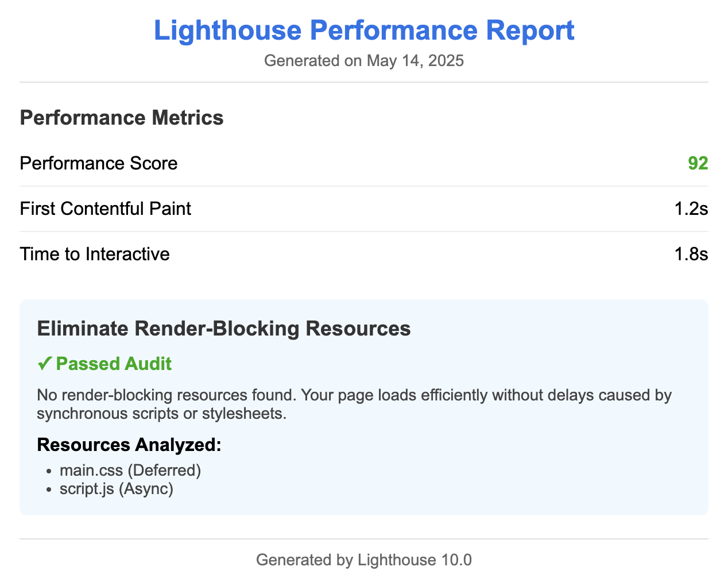Select the green score value 92
This screenshot has height=586, width=728.
pyautogui.click(x=698, y=164)
